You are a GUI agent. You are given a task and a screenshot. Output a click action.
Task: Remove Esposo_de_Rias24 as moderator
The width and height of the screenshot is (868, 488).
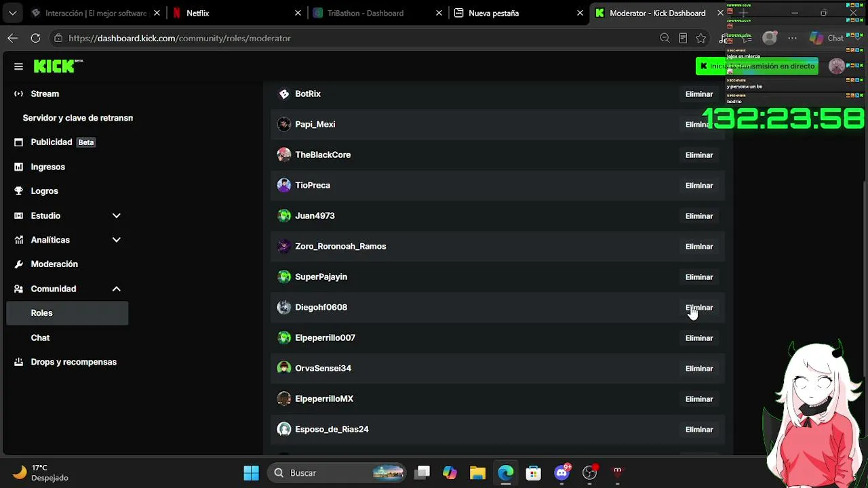point(699,430)
